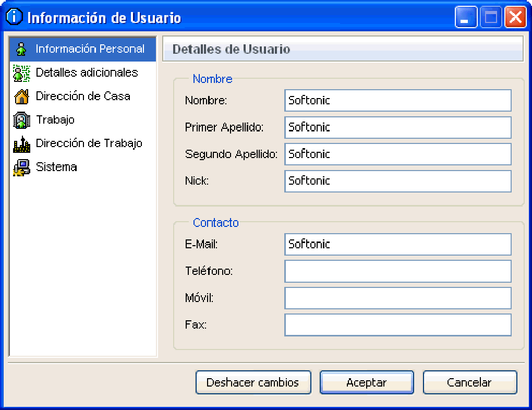Click the info icon in title bar
Viewport: 532px width, 410px height.
[14, 17]
